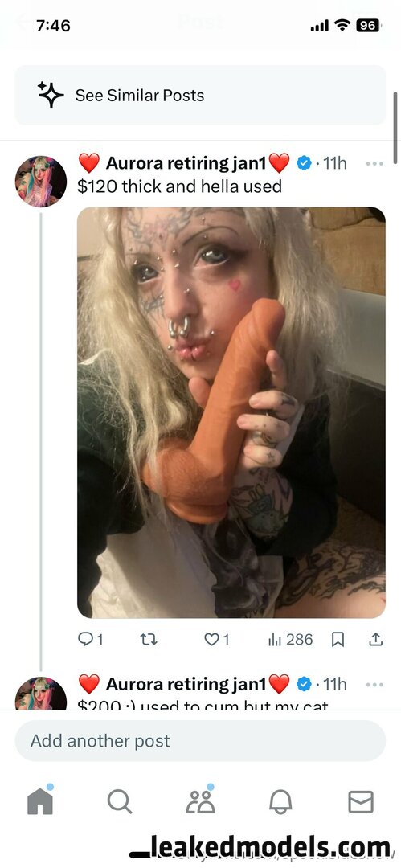Like the post with heart icon
The image size is (401, 868).
(x=212, y=640)
